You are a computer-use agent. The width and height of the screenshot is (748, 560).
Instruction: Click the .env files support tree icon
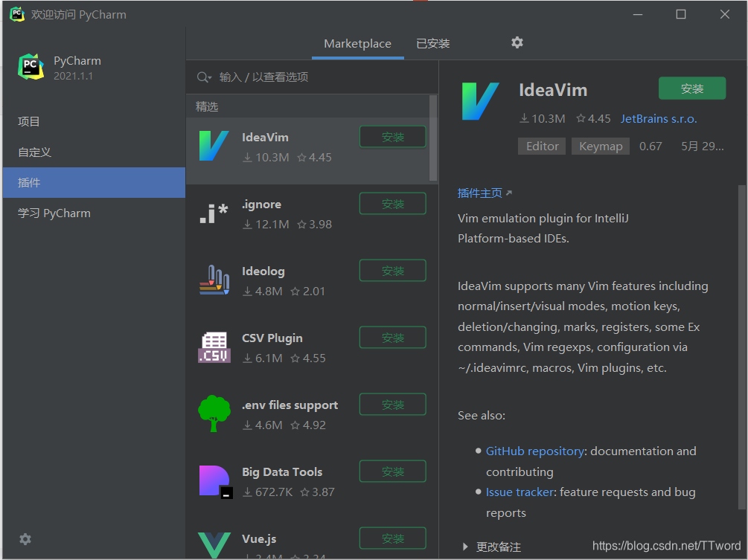(214, 413)
